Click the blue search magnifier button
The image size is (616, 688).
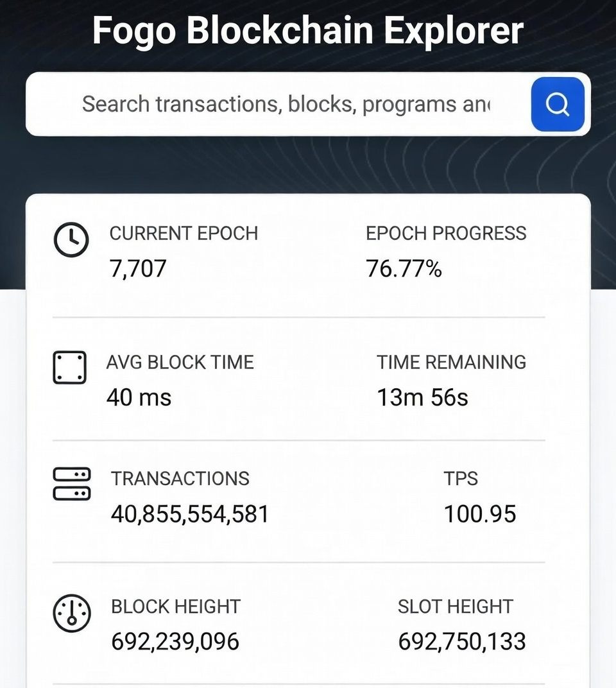click(558, 104)
